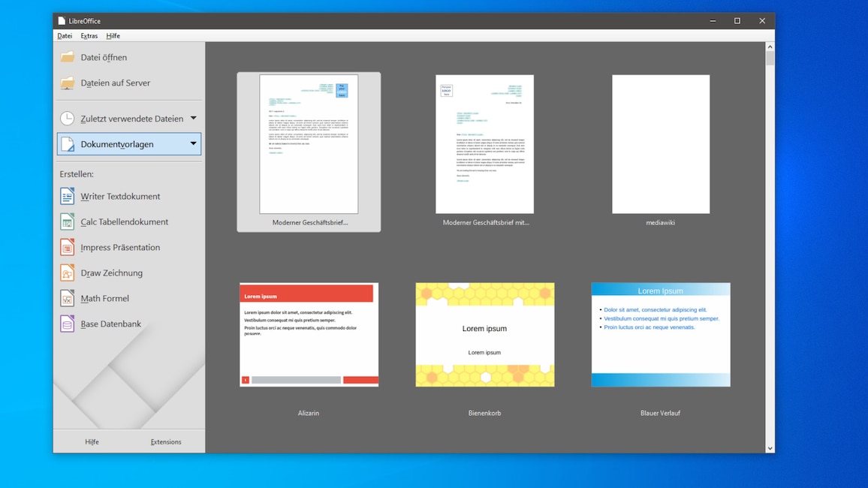Expand the Zuletzt verwendete Dateien dropdown arrow
868x488 pixels.
(193, 118)
